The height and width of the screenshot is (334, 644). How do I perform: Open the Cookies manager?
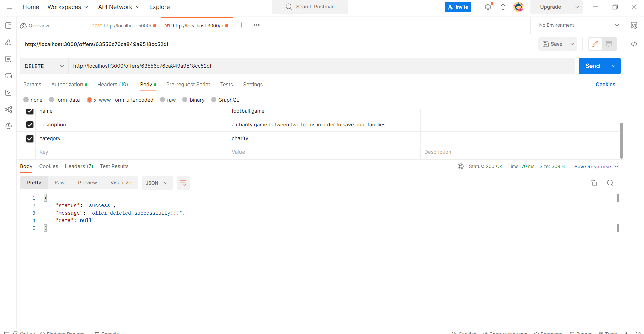point(605,85)
